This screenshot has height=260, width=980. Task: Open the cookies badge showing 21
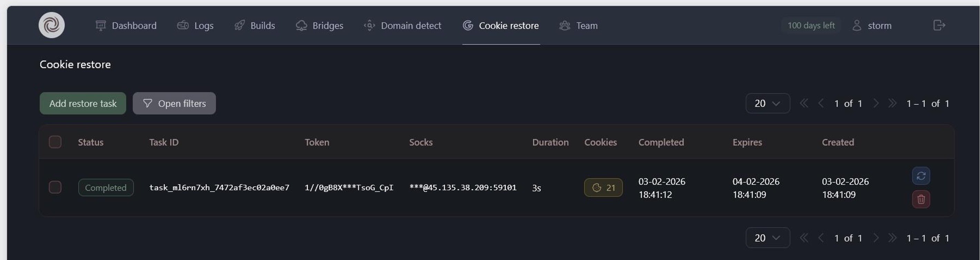pyautogui.click(x=603, y=188)
